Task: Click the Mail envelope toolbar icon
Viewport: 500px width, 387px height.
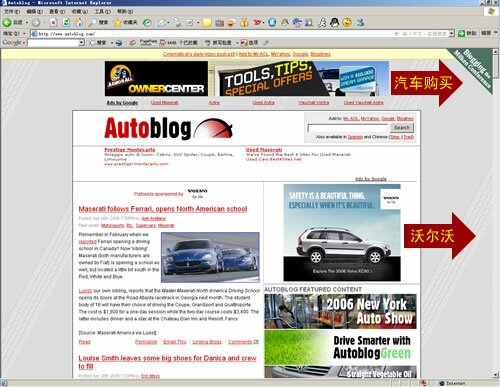Action: [x=162, y=23]
